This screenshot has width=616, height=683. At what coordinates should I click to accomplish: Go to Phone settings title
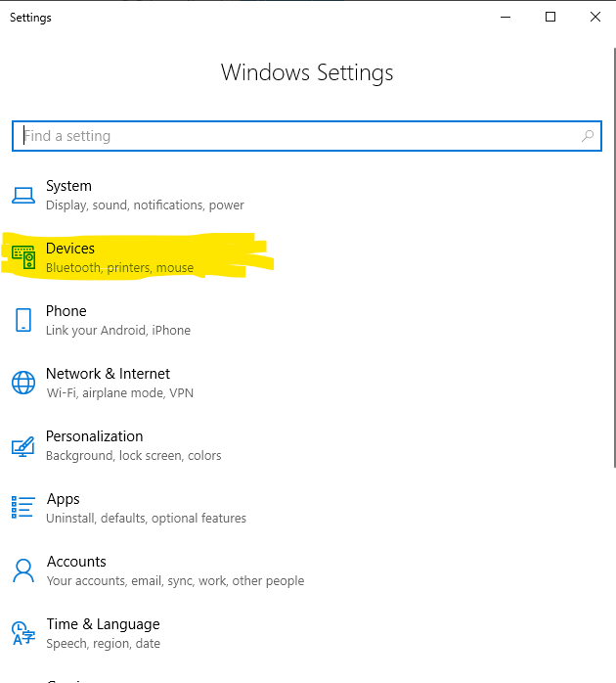click(66, 311)
